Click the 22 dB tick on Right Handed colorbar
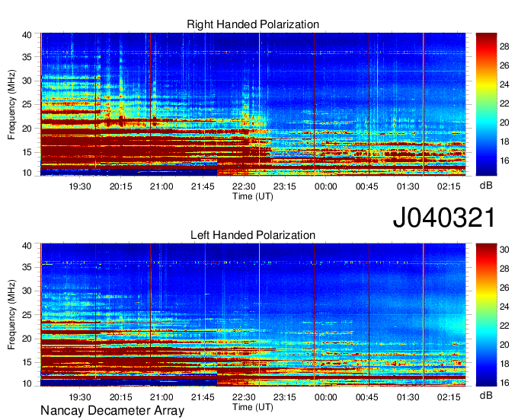The image size is (518, 420). (x=504, y=104)
